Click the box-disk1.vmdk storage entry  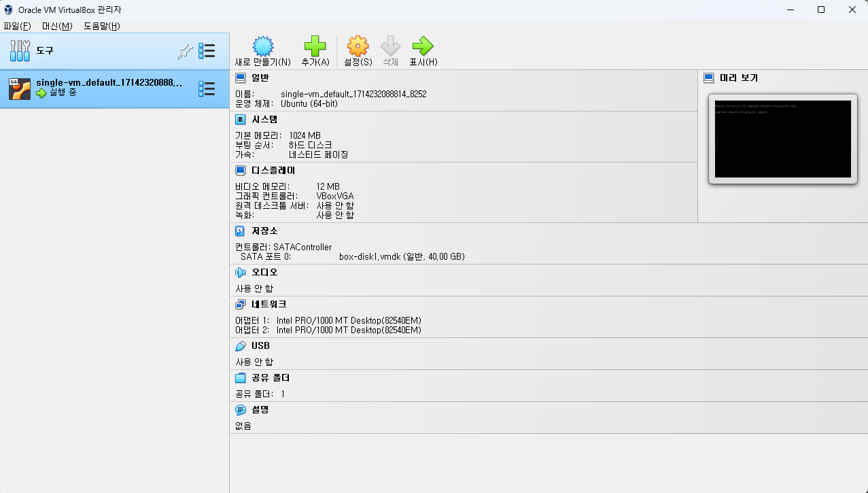coord(402,257)
